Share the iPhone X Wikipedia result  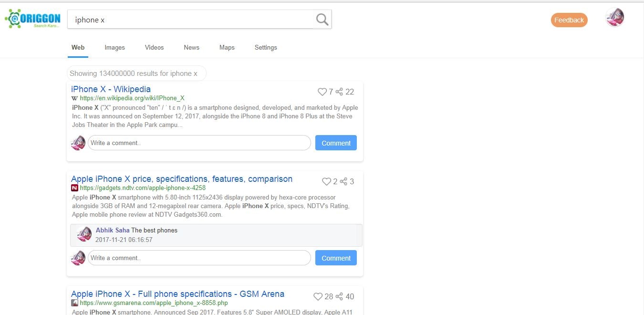pos(339,92)
